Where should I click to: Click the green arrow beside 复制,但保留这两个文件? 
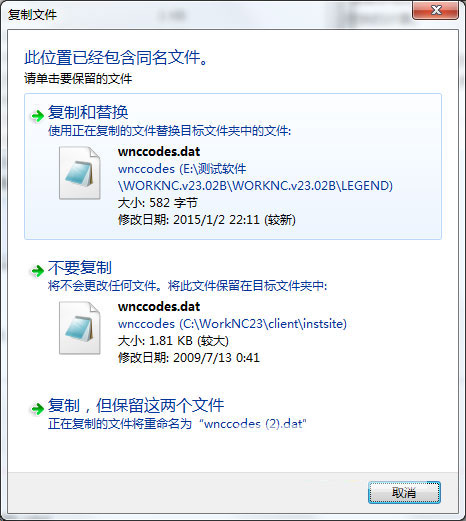point(37,408)
